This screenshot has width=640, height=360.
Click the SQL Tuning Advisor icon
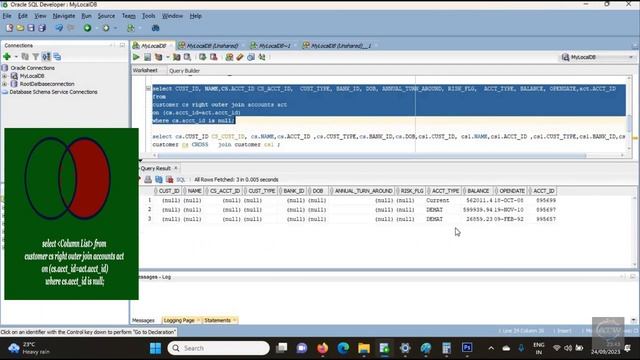click(x=187, y=57)
